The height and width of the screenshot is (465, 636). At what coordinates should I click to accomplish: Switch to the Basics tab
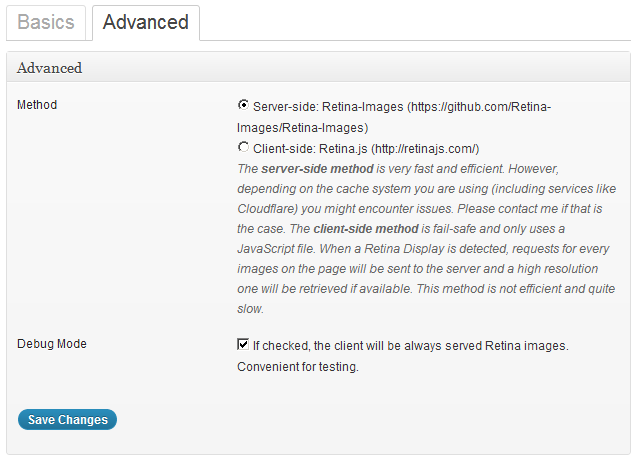click(x=45, y=22)
